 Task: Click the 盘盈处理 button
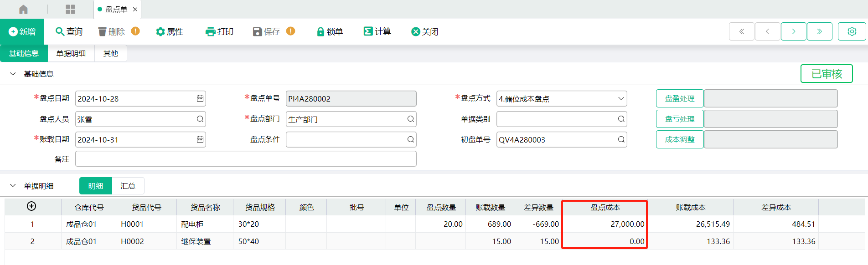[680, 99]
